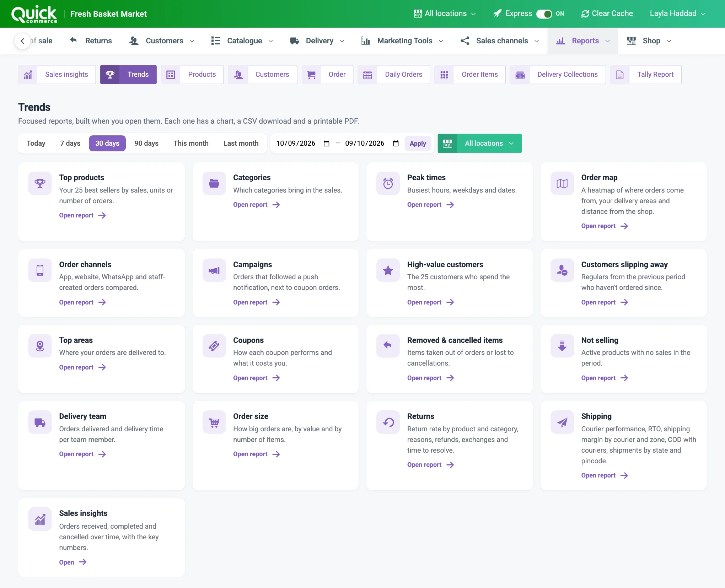Click the Shipping paper plane icon

click(x=562, y=422)
